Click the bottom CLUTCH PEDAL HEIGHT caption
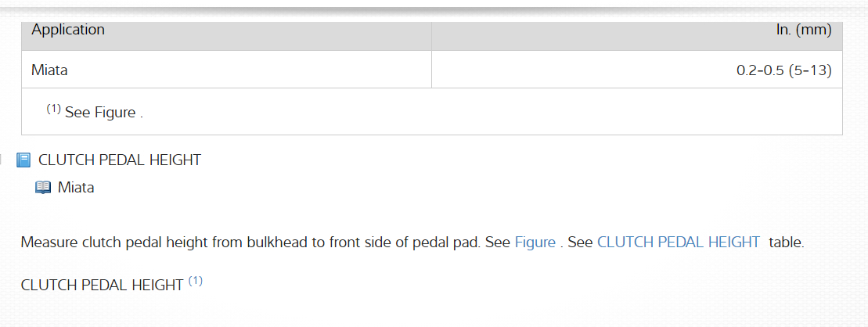This screenshot has width=868, height=327. [102, 285]
